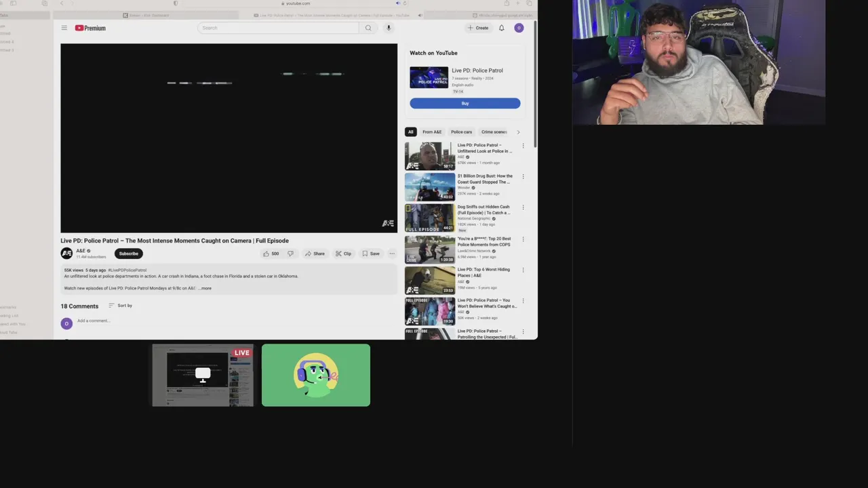The width and height of the screenshot is (868, 488).
Task: Open Unfiltered Look at Police thumbnail
Action: tap(430, 156)
